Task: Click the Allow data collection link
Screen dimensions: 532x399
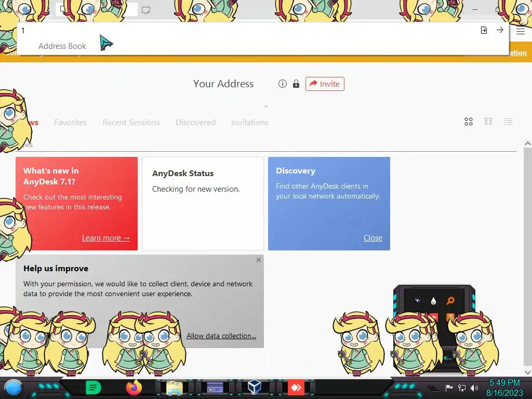Action: [x=221, y=336]
